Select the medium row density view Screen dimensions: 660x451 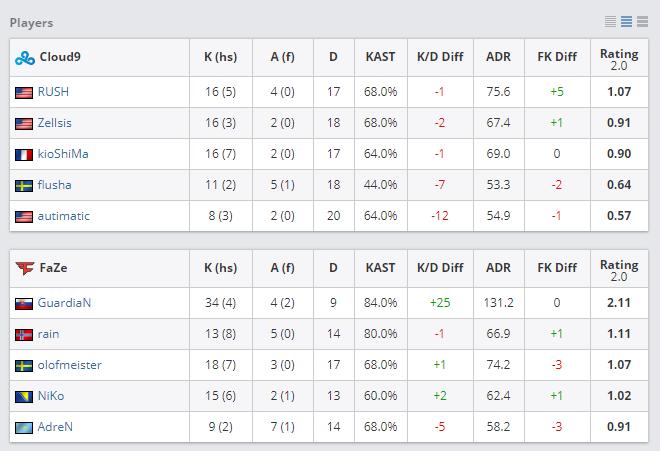pos(626,22)
